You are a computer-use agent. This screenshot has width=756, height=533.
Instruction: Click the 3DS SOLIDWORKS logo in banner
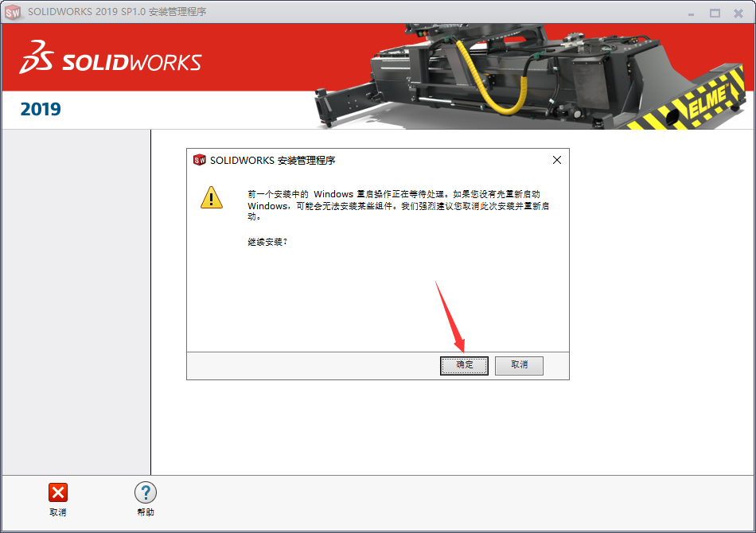pyautogui.click(x=111, y=58)
